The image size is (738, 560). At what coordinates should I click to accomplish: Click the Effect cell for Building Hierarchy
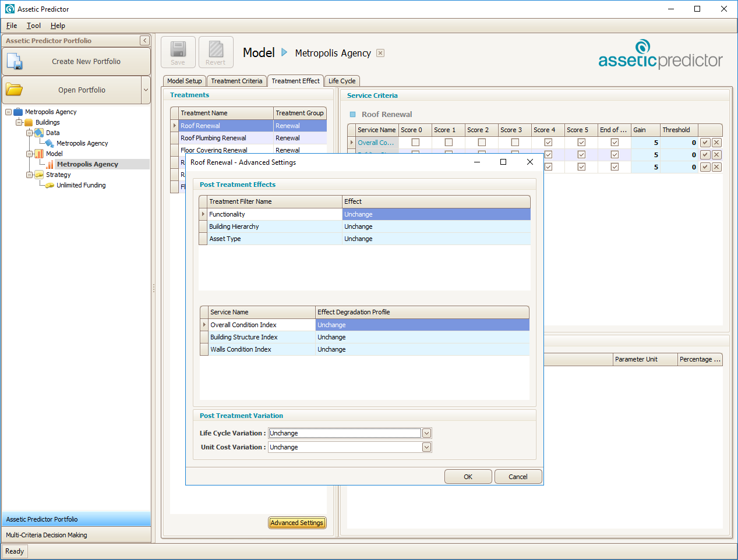[x=436, y=226]
